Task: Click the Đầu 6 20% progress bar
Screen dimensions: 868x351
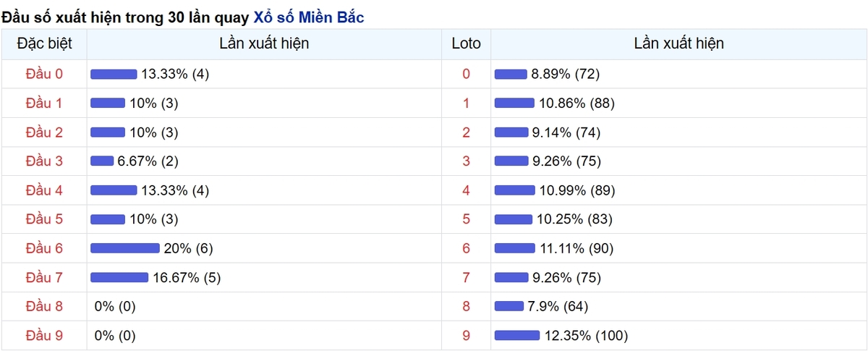Action: pos(125,248)
